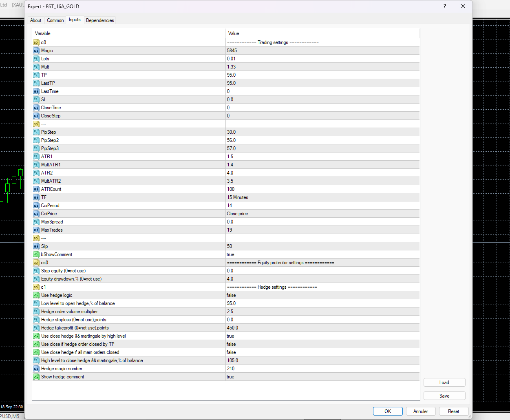The width and height of the screenshot is (510, 420).
Task: Switch to the Common tab
Action: coord(55,20)
